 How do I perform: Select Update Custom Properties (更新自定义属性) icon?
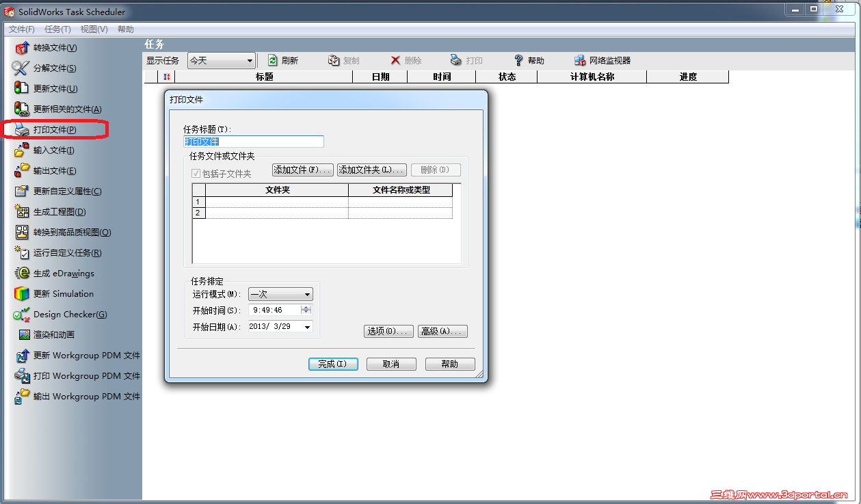click(22, 191)
